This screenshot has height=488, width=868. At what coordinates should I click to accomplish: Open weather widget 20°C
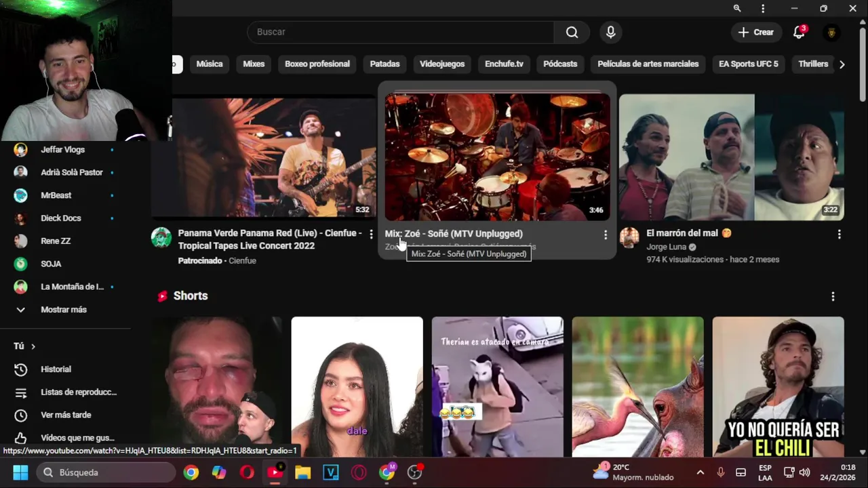tap(633, 472)
